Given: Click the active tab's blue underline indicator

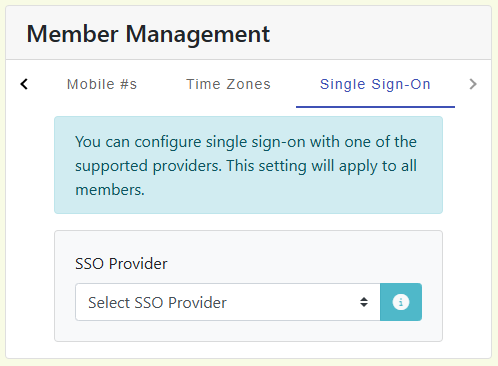Looking at the screenshot, I should tap(375, 107).
